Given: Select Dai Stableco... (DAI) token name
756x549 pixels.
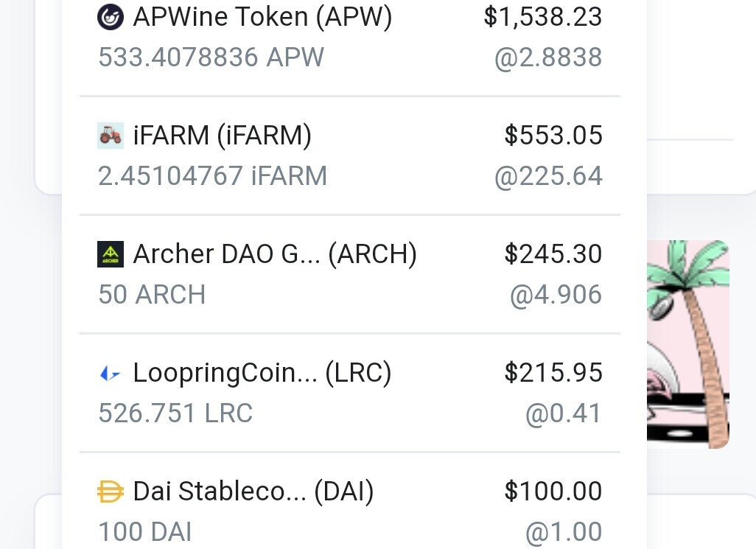Looking at the screenshot, I should (x=253, y=492).
